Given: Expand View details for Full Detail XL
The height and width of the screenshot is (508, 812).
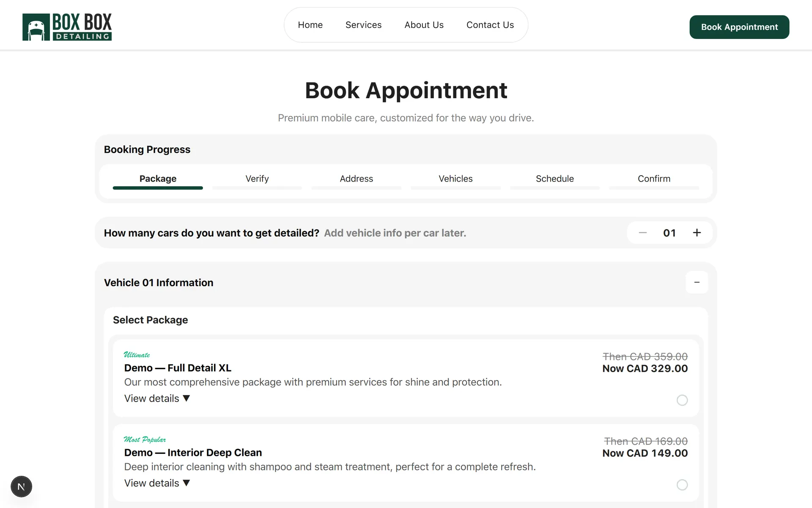Looking at the screenshot, I should click(x=157, y=398).
